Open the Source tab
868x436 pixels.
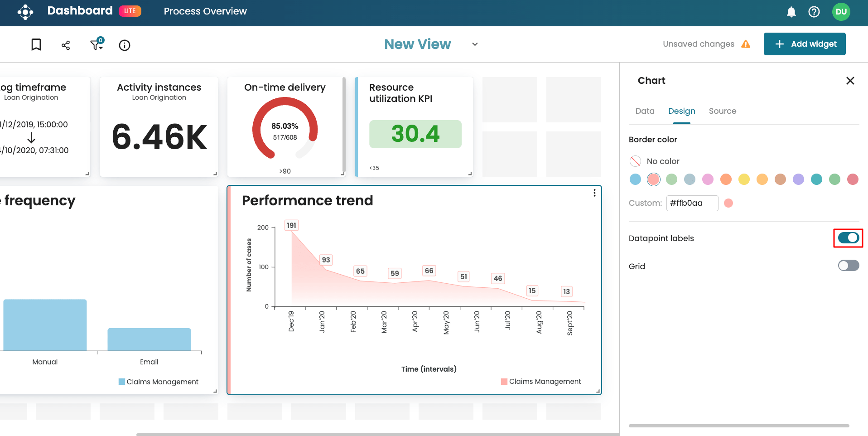coord(722,111)
